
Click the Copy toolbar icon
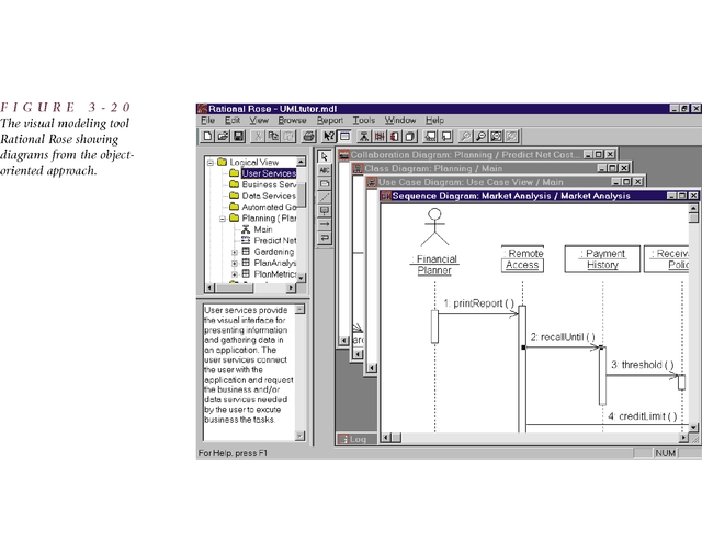pyautogui.click(x=273, y=136)
